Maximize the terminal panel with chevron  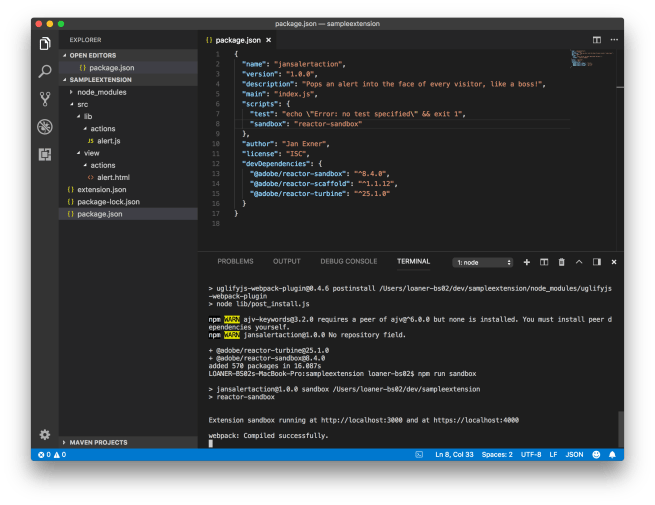tap(580, 262)
